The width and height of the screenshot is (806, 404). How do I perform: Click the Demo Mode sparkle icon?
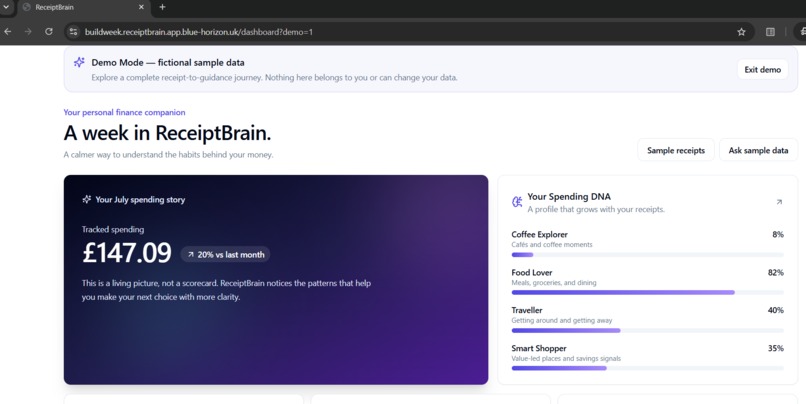(x=79, y=62)
